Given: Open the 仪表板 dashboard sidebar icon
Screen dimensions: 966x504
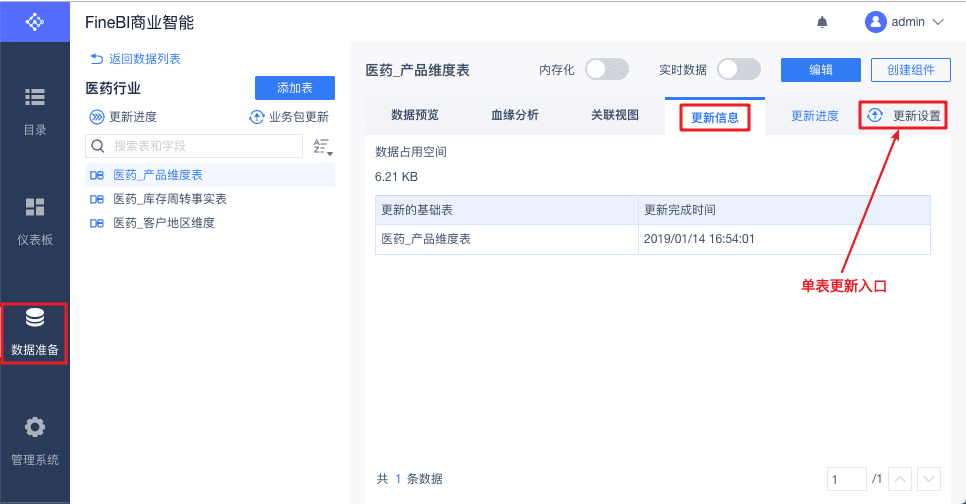Looking at the screenshot, I should pos(35,208).
